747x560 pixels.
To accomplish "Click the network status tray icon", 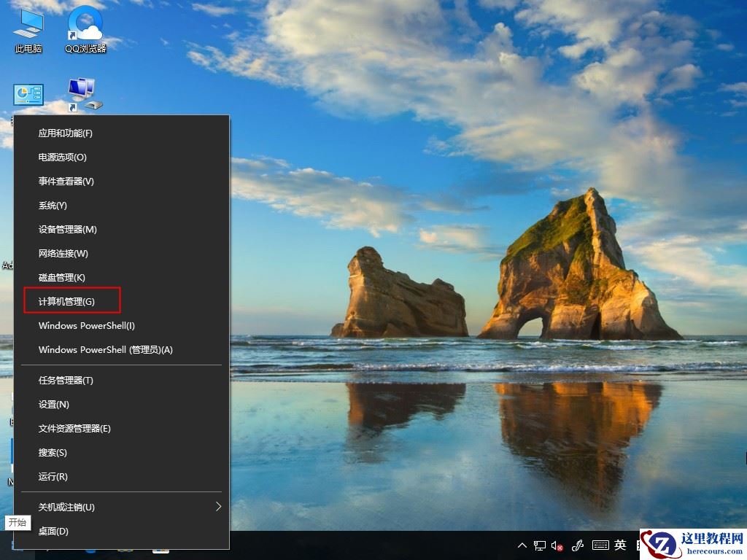I will (x=539, y=545).
